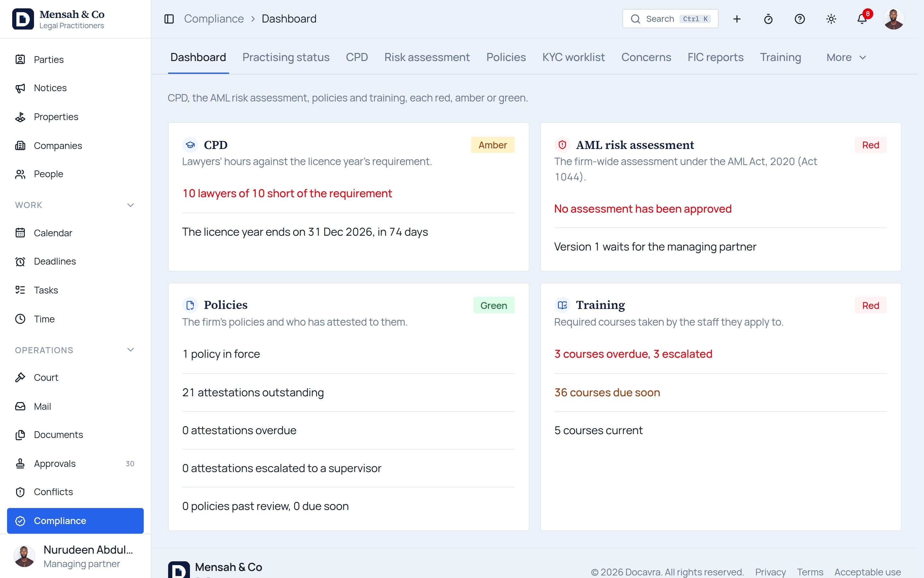Open Nurudeen Abdul profile at sidebar bottom
924x578 pixels.
tap(75, 556)
